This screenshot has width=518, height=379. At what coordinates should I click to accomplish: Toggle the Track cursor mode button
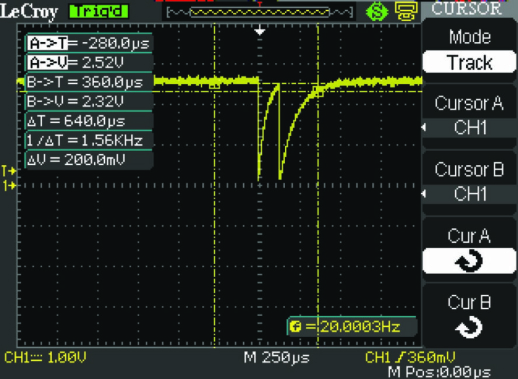pyautogui.click(x=469, y=62)
